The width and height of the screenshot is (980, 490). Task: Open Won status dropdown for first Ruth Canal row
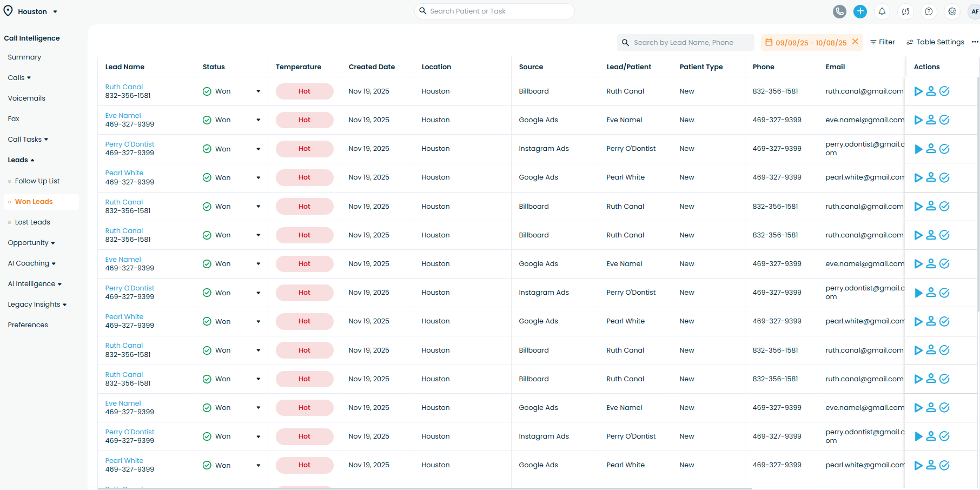click(258, 91)
